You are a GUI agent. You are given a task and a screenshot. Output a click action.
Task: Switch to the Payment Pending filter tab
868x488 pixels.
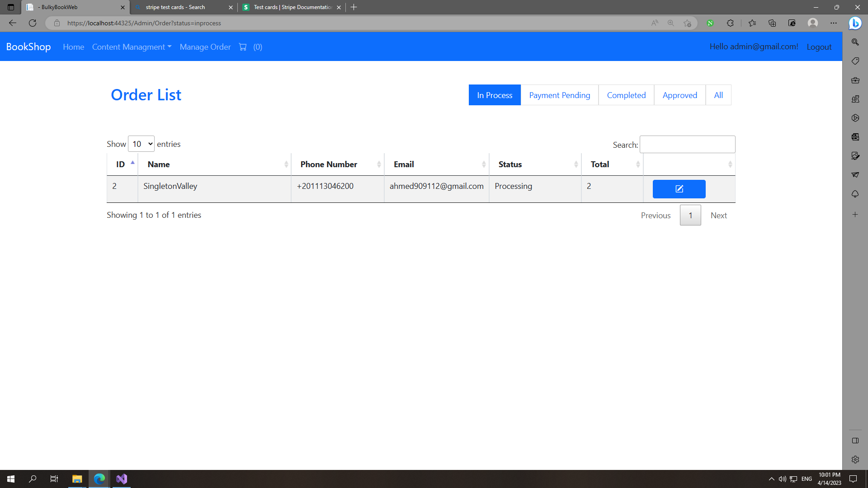click(x=559, y=95)
